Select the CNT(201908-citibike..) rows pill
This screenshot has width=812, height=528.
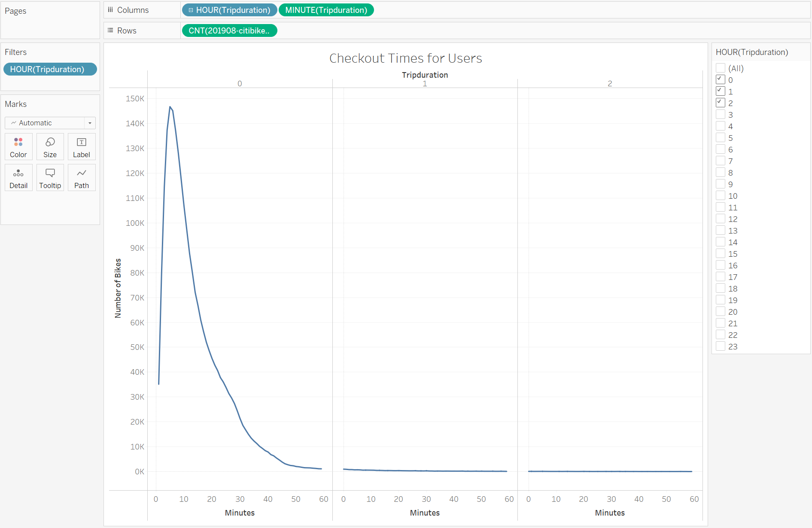click(x=229, y=30)
